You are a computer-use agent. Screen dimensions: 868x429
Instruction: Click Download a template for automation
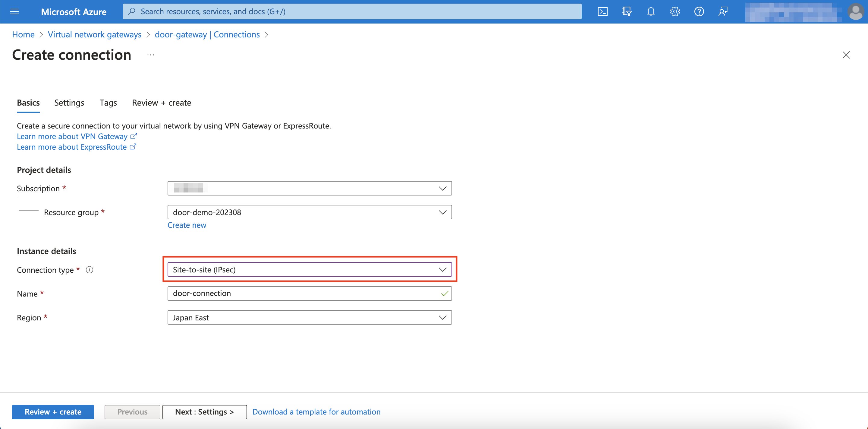316,412
